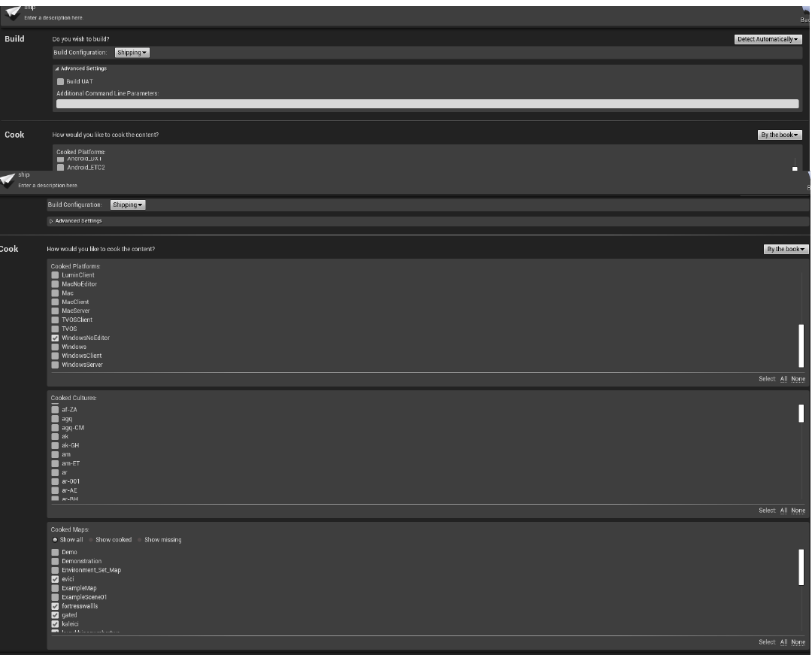Check the ExampleMap entry
This screenshot has height=655, width=812.
coord(55,588)
